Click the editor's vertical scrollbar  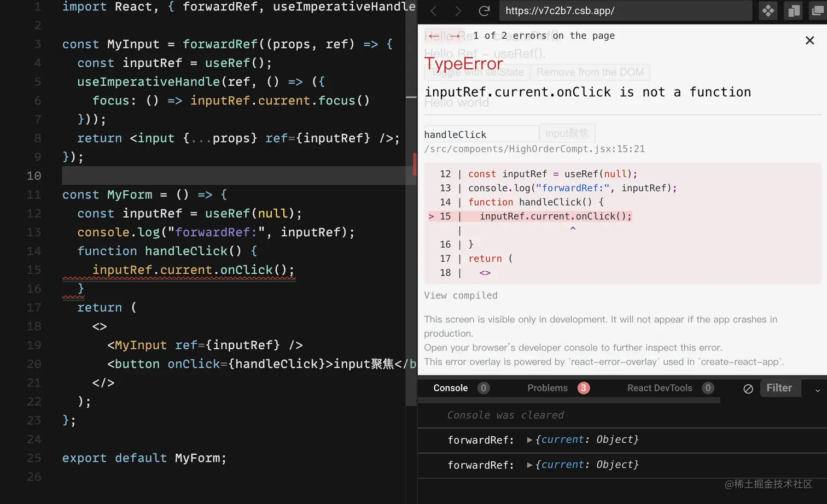coord(411,202)
